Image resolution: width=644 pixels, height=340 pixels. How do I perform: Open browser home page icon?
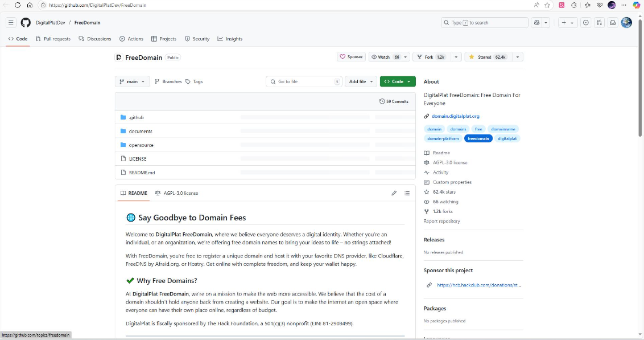click(30, 5)
